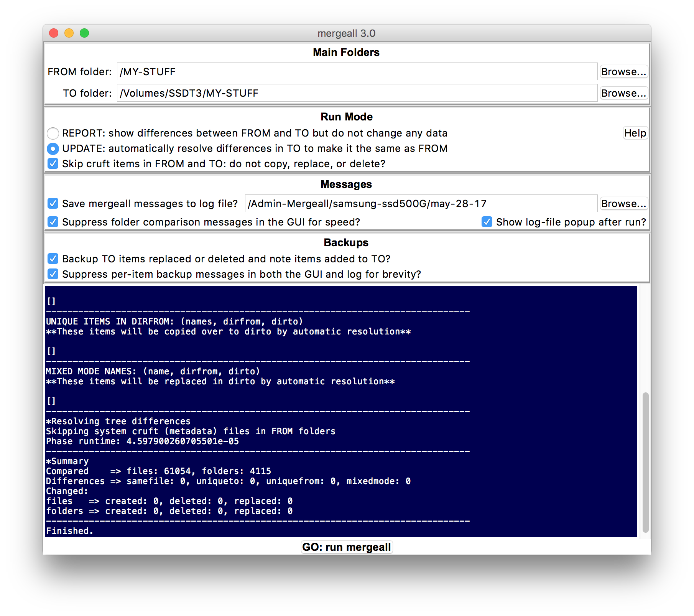Click 'files => created: 0' log line

169,501
